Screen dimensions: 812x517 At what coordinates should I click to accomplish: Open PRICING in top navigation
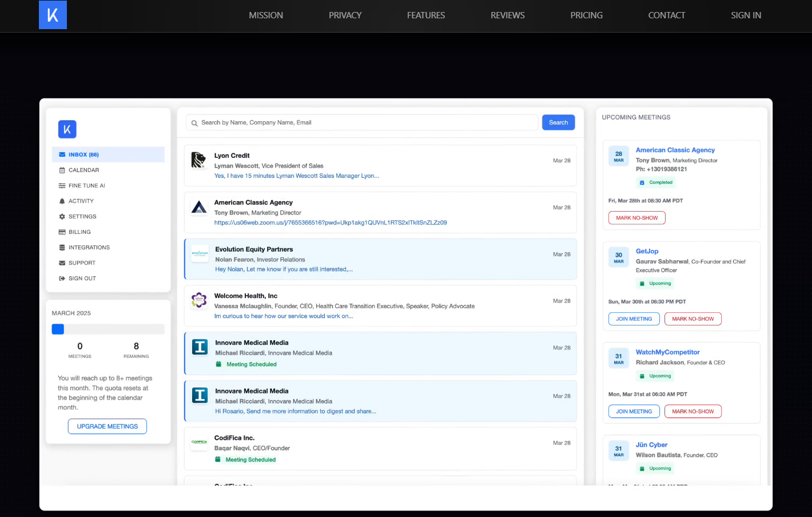(x=586, y=15)
